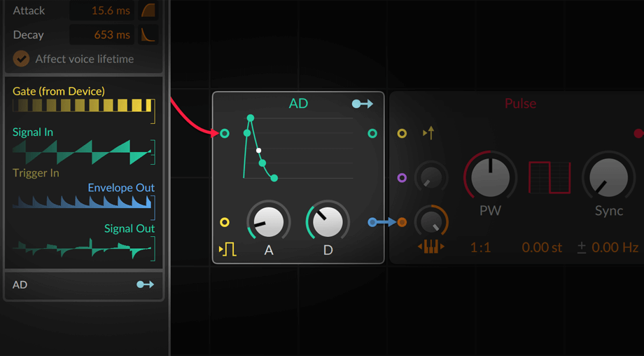Click the square waveform display in Pulse

point(549,177)
